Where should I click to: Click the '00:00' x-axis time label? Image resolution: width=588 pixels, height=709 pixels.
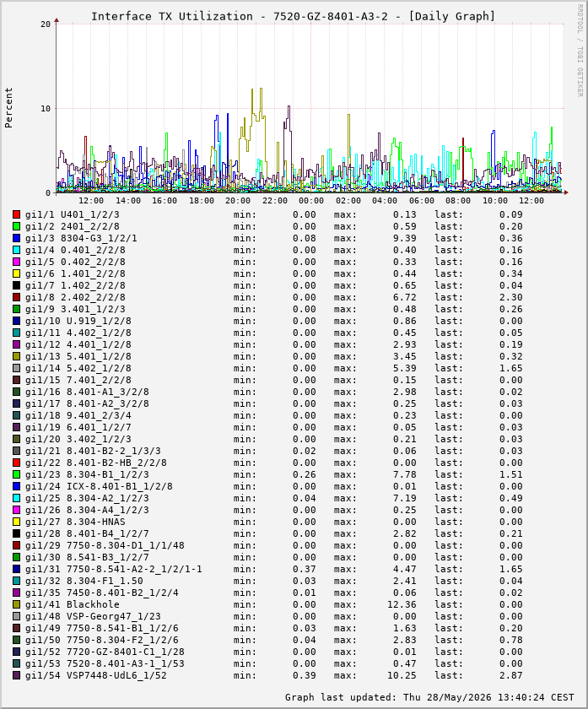pos(311,201)
